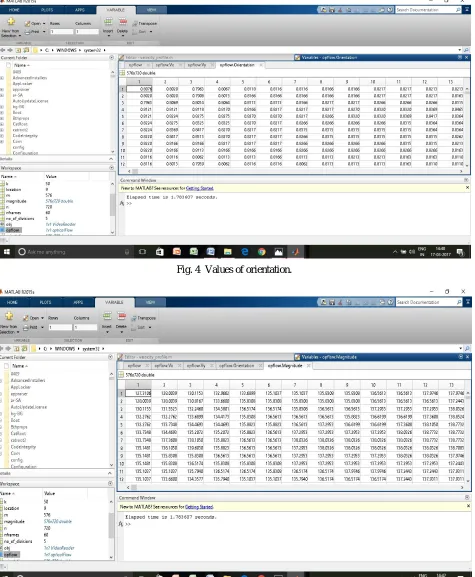This screenshot has width=475, height=577.
Task: Expand Insert dropdown arrow in top window
Action: [108, 36]
